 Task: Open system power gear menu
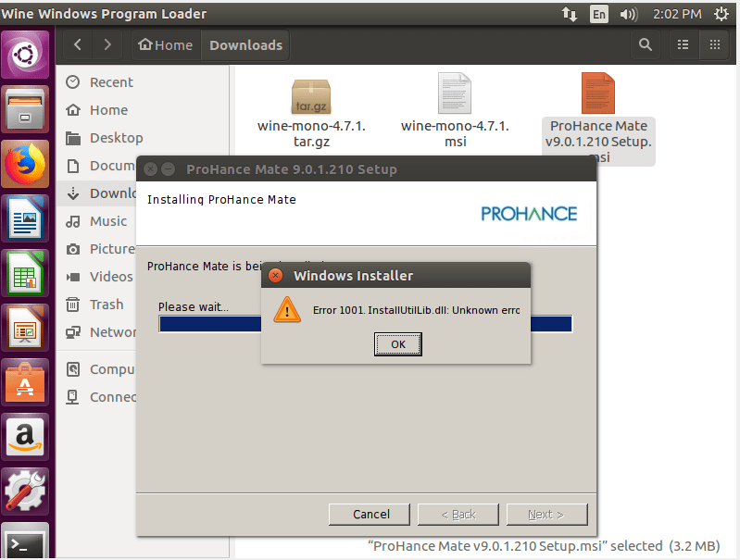pos(721,14)
